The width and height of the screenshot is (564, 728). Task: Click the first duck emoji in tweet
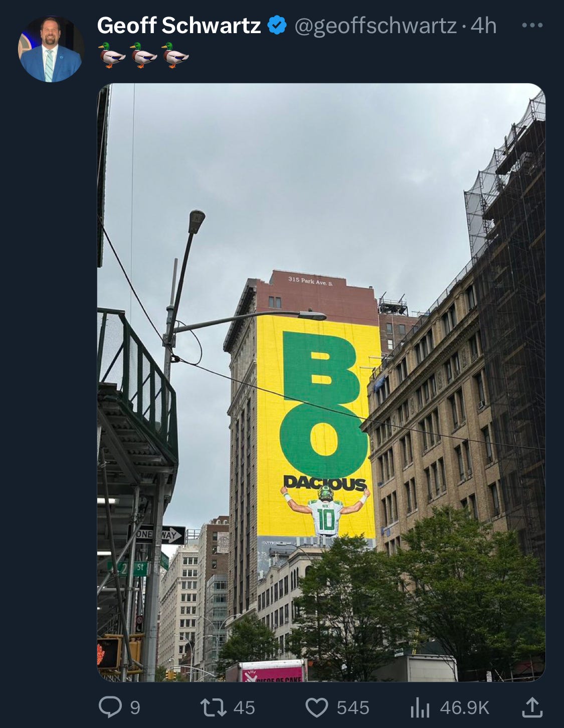[111, 55]
